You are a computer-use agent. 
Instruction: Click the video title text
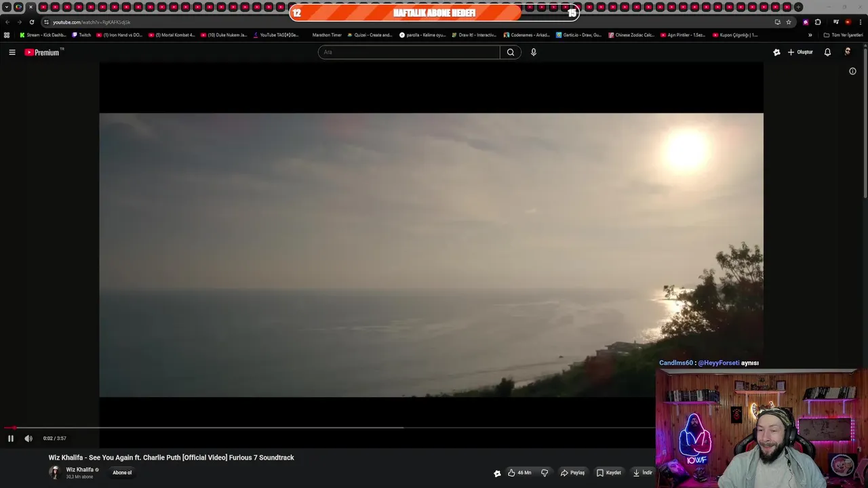171,457
